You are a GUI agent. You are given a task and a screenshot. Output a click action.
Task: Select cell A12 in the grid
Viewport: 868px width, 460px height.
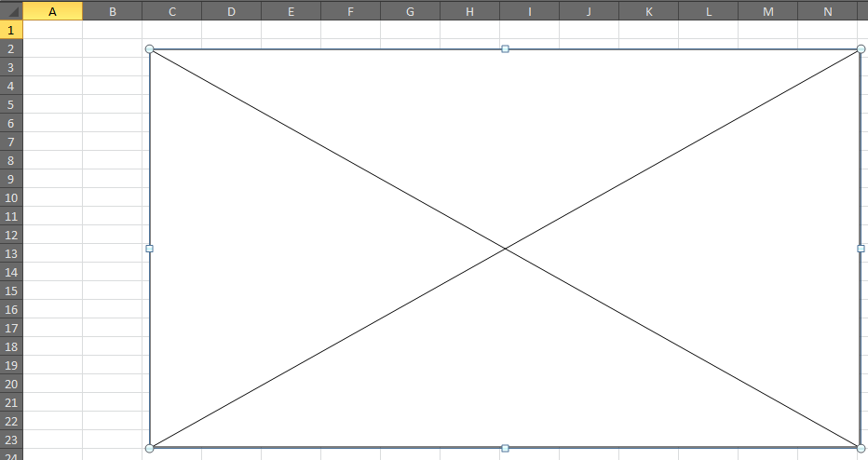click(52, 235)
